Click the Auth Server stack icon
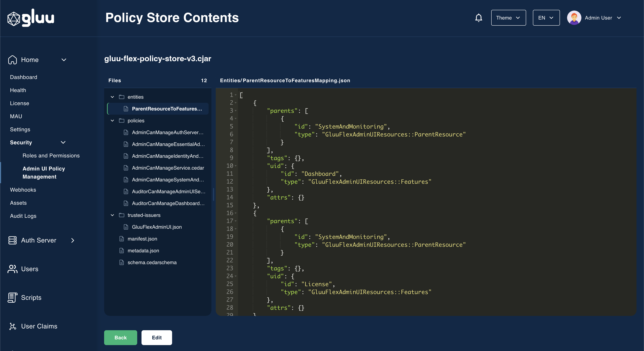 tap(13, 240)
